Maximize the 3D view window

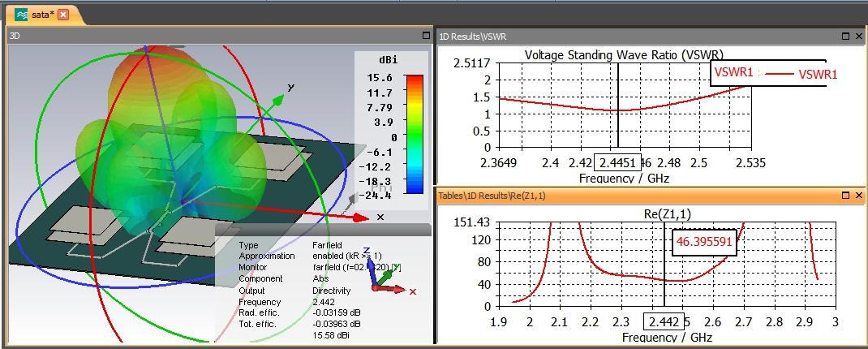(426, 36)
